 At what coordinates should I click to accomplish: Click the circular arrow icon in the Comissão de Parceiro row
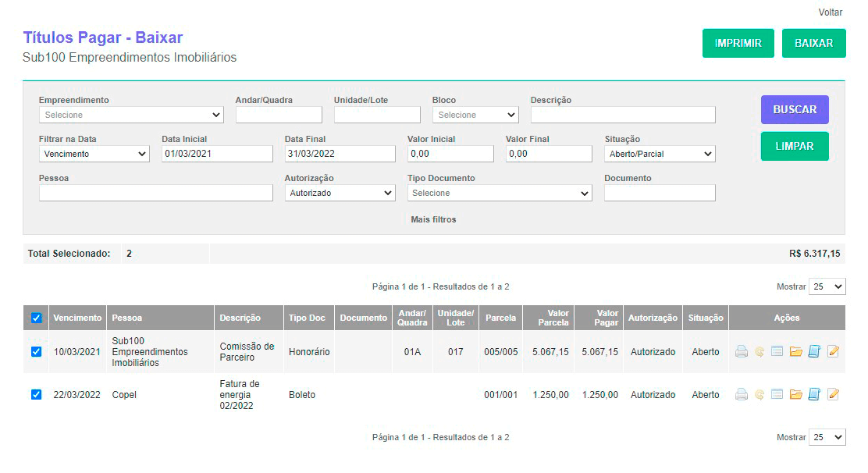pos(759,352)
